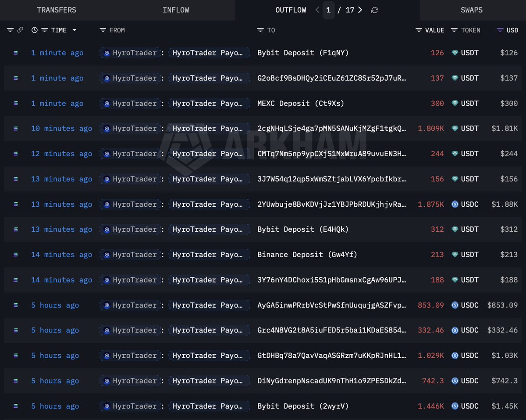Screen dimensions: 526x420
Task: Open Bybit Deposit (2wyrV) address
Action: pos(303,406)
